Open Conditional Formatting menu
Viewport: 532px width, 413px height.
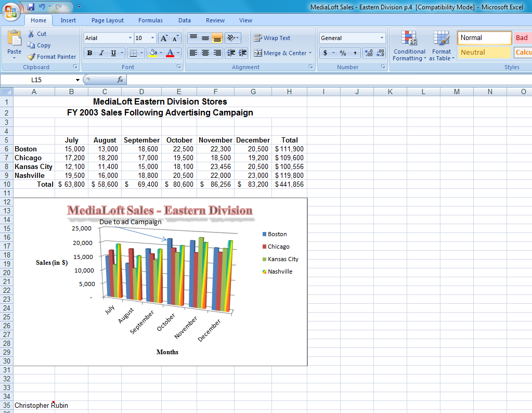(x=409, y=46)
